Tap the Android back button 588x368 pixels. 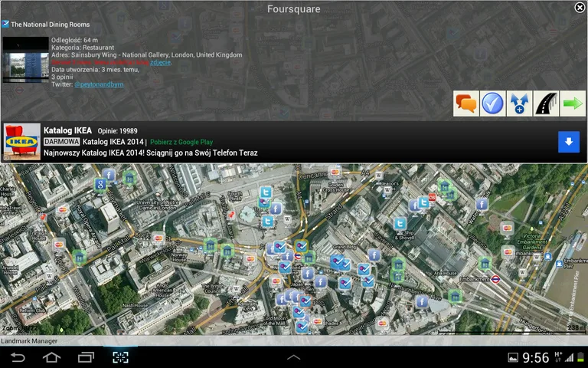click(18, 357)
